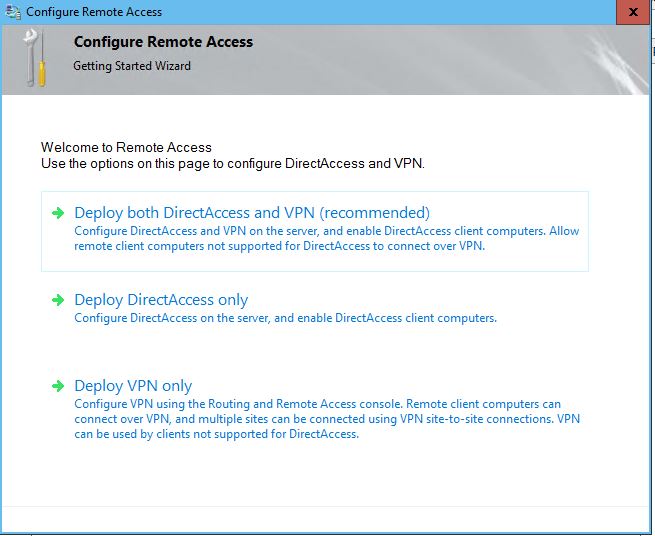The height and width of the screenshot is (536, 655).
Task: Click the 'Getting Started Wizard' subtitle
Action: coord(132,66)
